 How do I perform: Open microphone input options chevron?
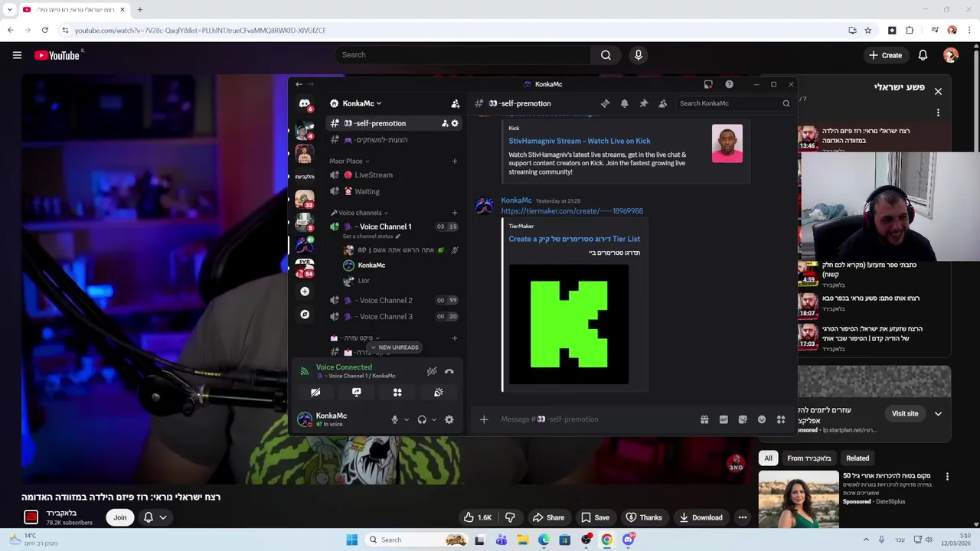coord(406,419)
